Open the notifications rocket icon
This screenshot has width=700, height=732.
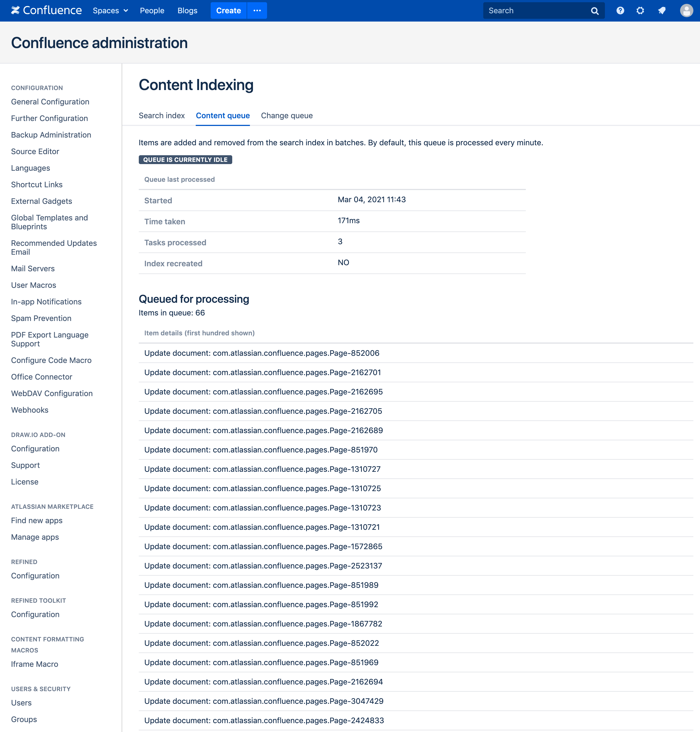point(662,10)
